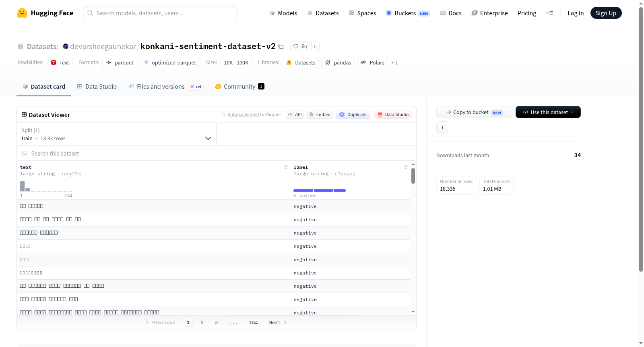Click the first row negative label cell
Image resolution: width=644 pixels, height=347 pixels.
350,206
